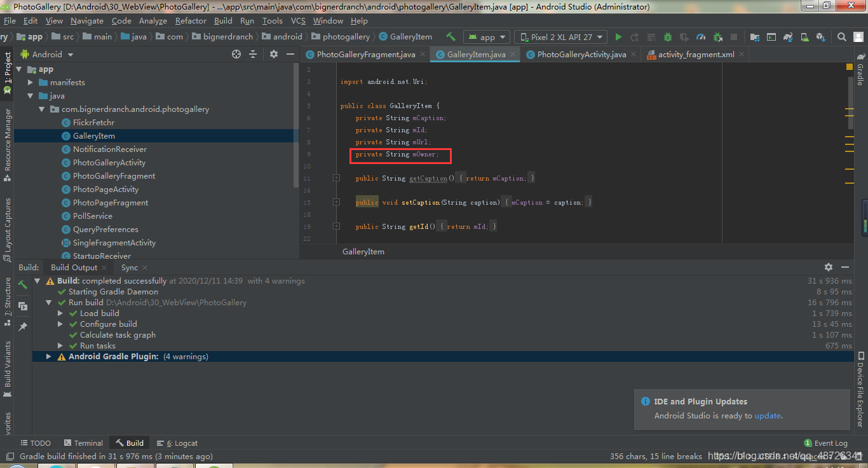Open the Logcat tool window

[177, 443]
